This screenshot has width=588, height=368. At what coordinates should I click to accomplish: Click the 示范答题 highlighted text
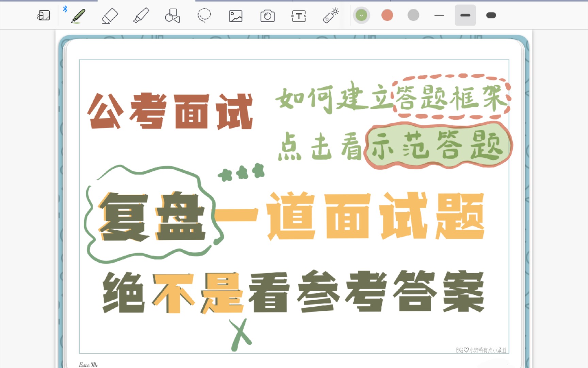click(x=438, y=146)
